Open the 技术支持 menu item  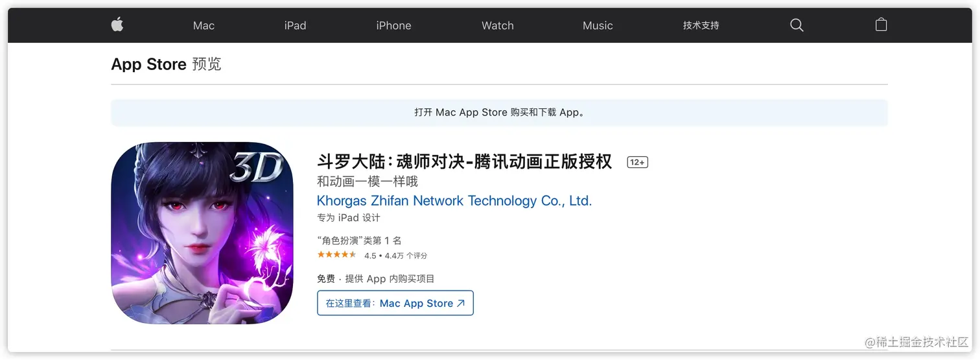(701, 25)
